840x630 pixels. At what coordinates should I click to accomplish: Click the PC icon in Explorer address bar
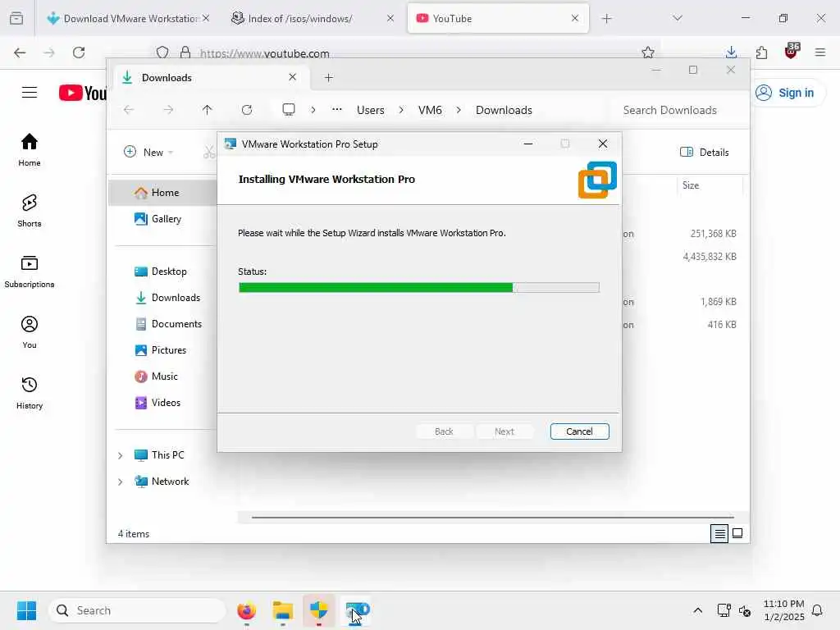(289, 110)
